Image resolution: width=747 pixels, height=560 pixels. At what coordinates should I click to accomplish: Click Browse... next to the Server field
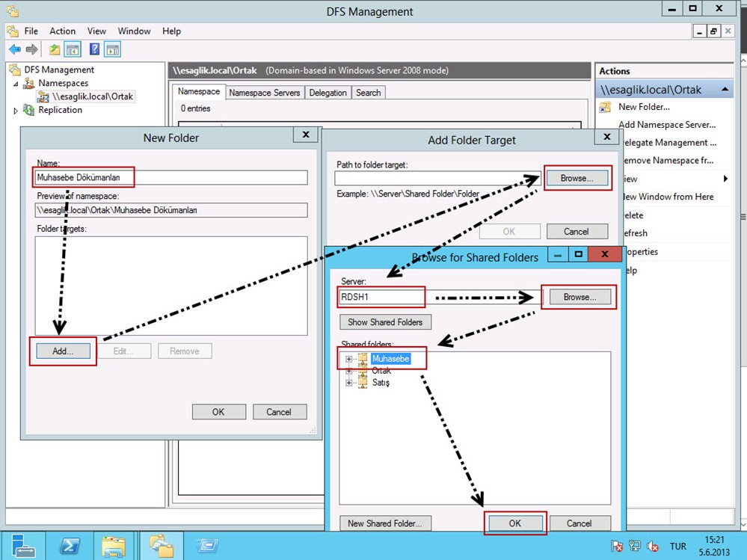[x=580, y=297]
